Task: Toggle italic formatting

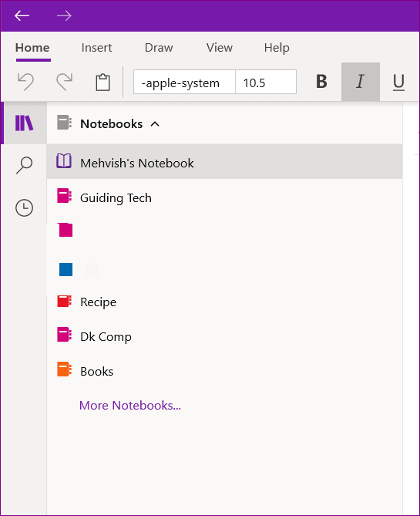Action: click(361, 82)
